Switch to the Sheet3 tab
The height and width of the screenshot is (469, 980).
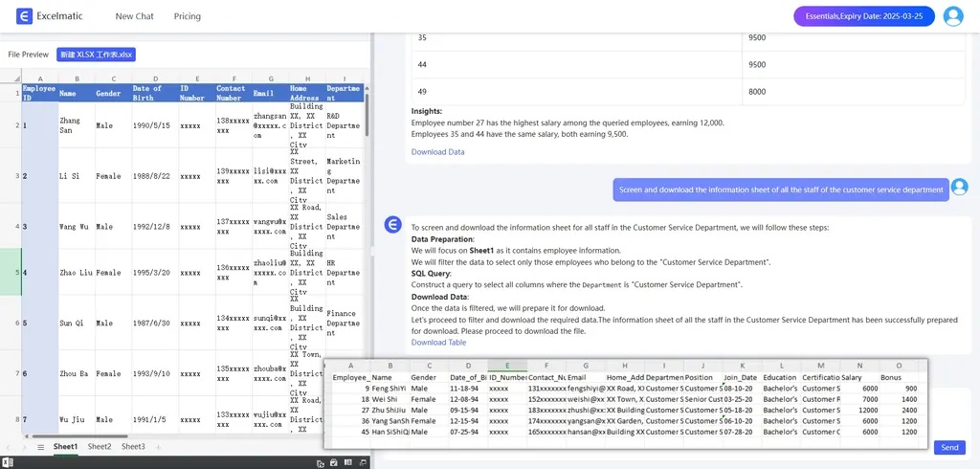[x=133, y=447]
